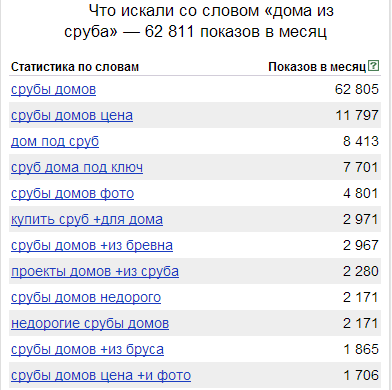
Task: Follow the "проекты домов +из сруба" link
Action: pyautogui.click(x=95, y=272)
